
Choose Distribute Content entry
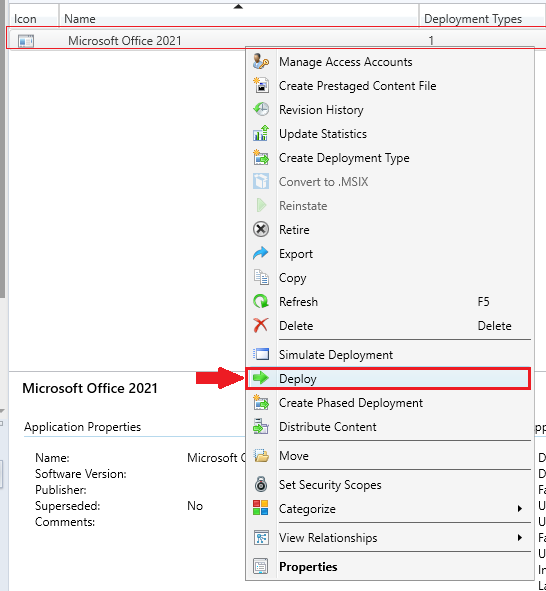click(390, 427)
